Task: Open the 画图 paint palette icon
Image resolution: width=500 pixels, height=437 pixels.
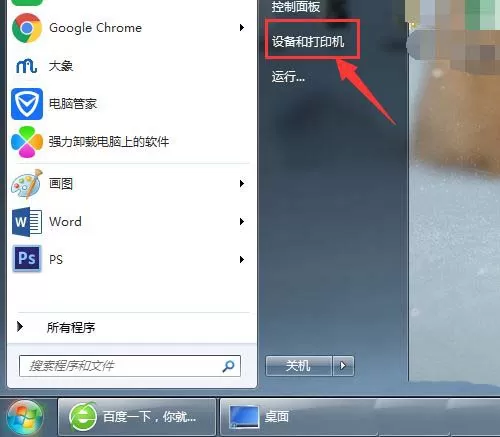Action: [27, 184]
